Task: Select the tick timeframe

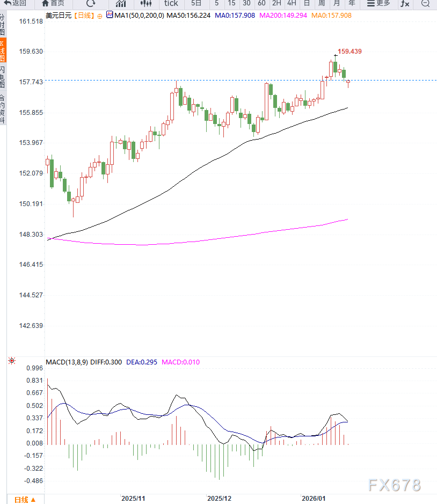Action: [x=171, y=3]
